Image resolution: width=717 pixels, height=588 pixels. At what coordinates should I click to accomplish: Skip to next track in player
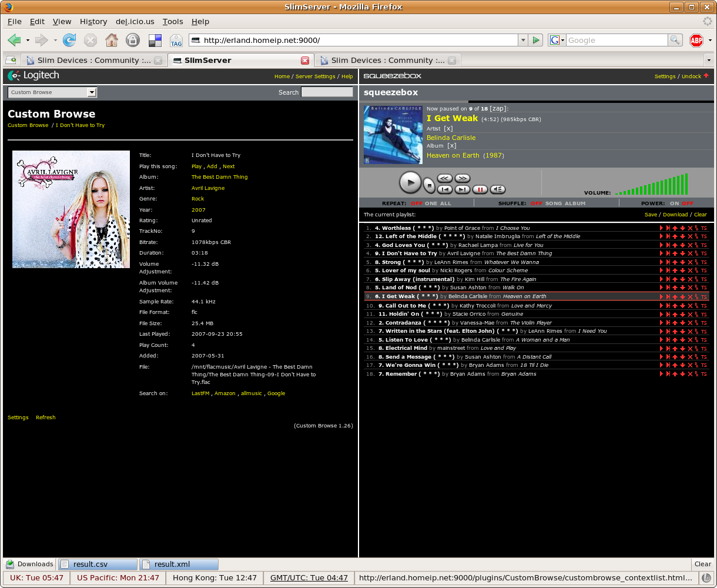pyautogui.click(x=463, y=189)
